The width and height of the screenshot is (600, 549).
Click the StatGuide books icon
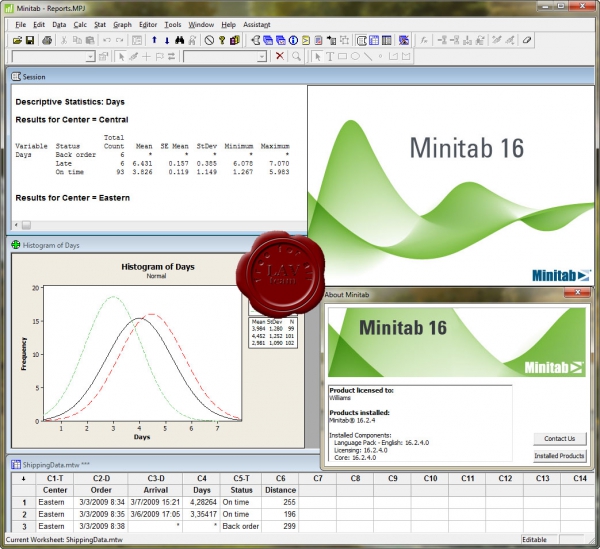(x=235, y=40)
